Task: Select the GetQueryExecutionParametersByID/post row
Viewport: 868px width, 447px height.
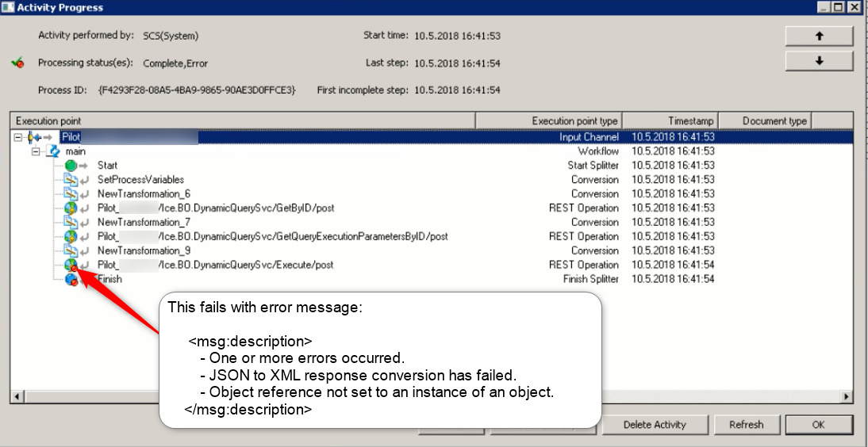Action: point(432,236)
